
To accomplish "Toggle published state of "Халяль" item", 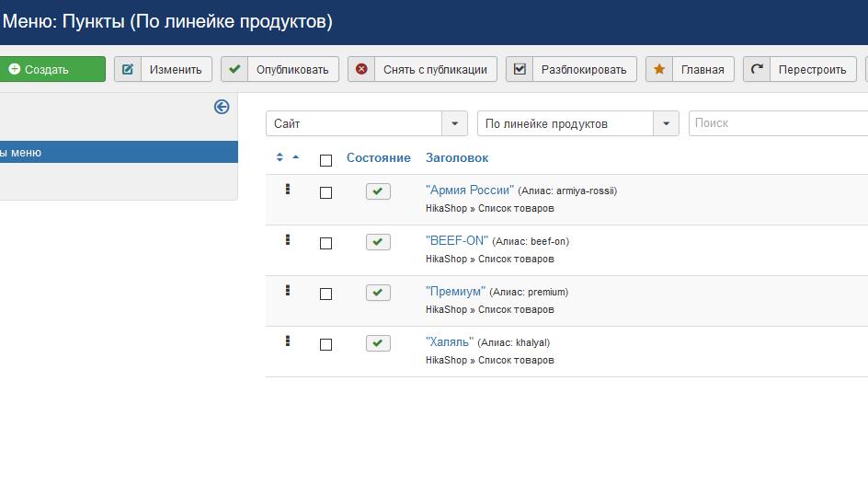I will click(x=378, y=343).
